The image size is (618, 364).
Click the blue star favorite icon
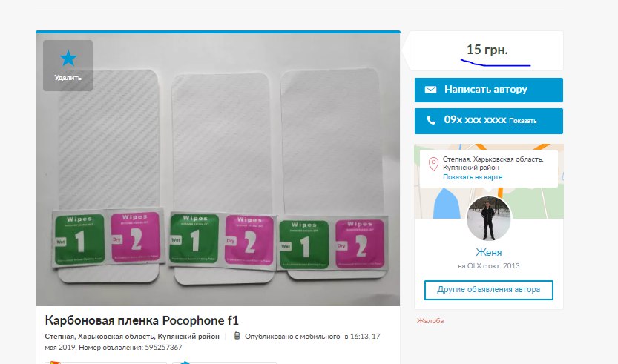(x=68, y=59)
